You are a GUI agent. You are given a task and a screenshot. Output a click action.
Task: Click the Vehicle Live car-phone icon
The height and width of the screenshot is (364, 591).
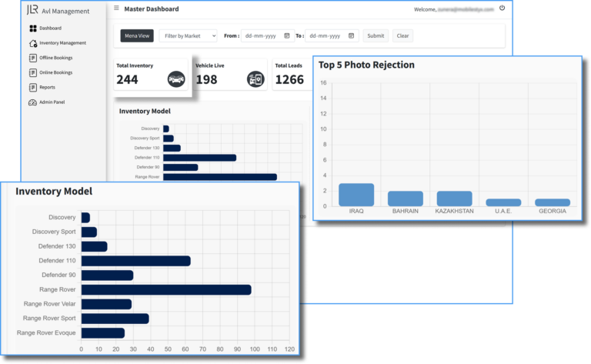[x=255, y=78]
